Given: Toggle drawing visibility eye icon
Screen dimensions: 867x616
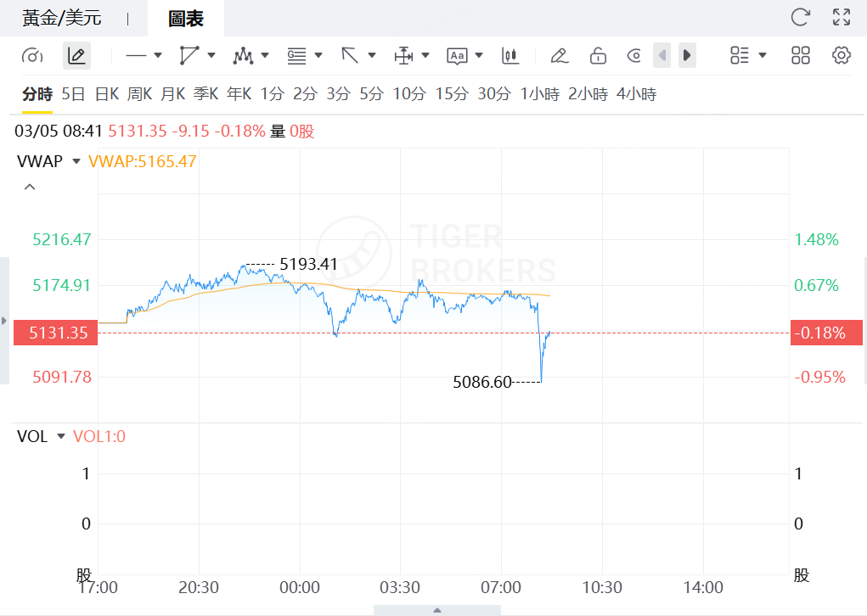Looking at the screenshot, I should (x=633, y=56).
